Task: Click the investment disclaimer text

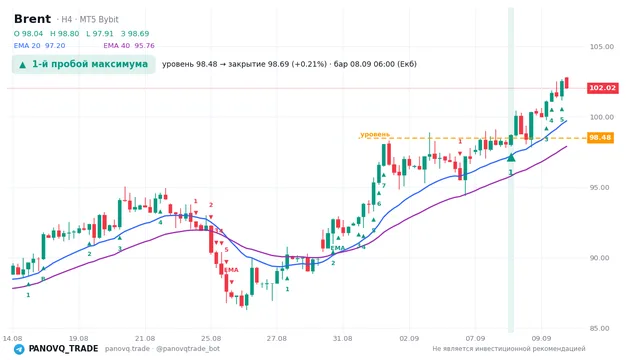Action: pos(509,349)
